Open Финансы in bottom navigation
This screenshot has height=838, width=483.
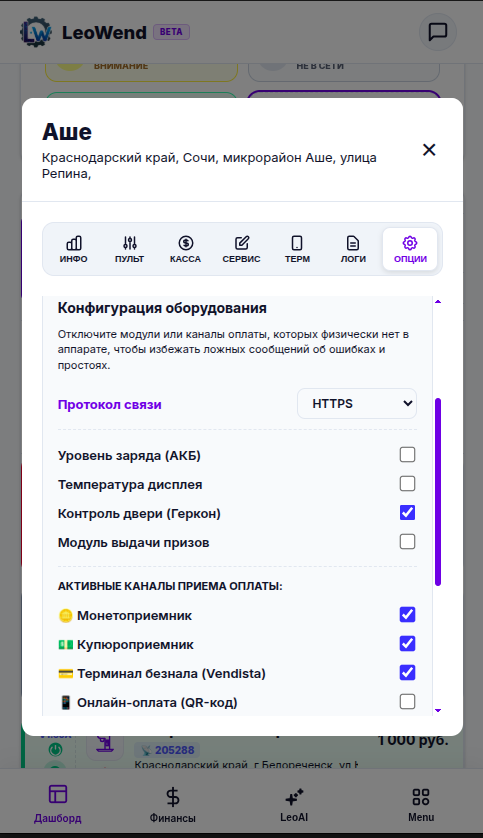pos(173,803)
